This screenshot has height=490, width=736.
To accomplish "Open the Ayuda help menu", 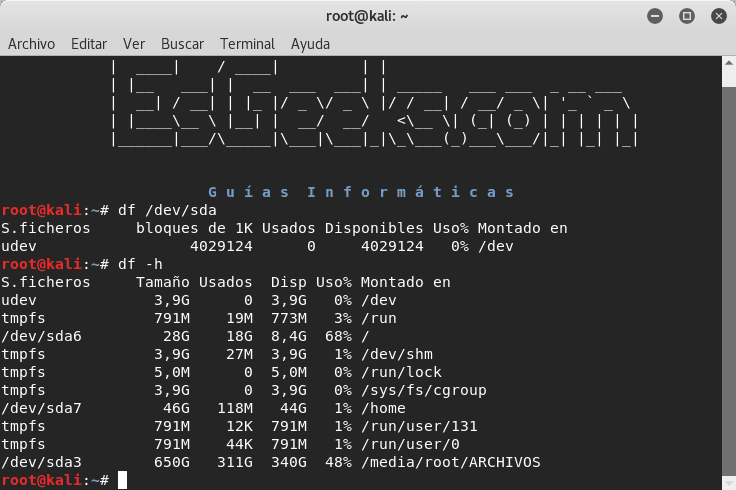I will (x=310, y=44).
